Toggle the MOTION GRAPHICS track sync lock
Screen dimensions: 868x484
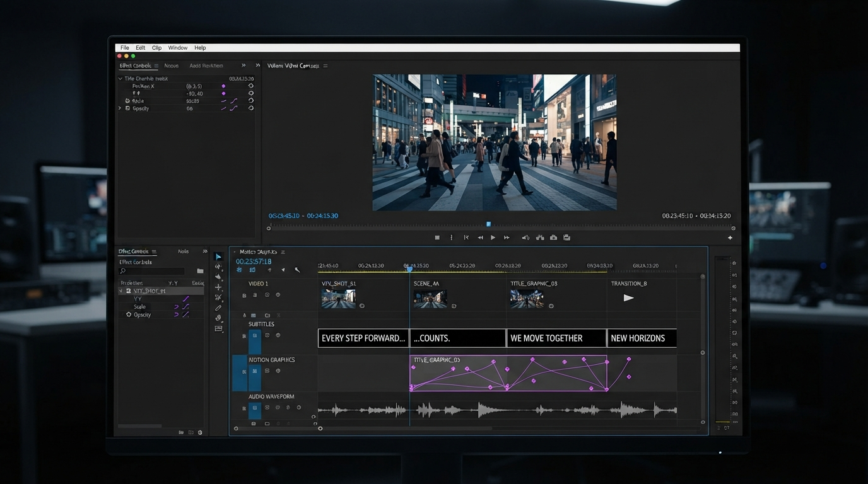pyautogui.click(x=267, y=371)
